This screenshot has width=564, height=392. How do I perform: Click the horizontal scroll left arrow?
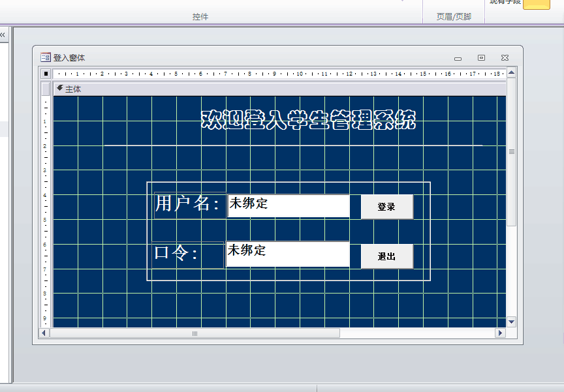[44, 333]
